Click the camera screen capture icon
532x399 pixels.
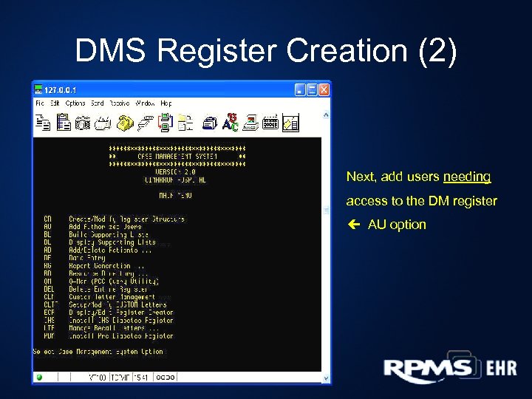[83, 123]
